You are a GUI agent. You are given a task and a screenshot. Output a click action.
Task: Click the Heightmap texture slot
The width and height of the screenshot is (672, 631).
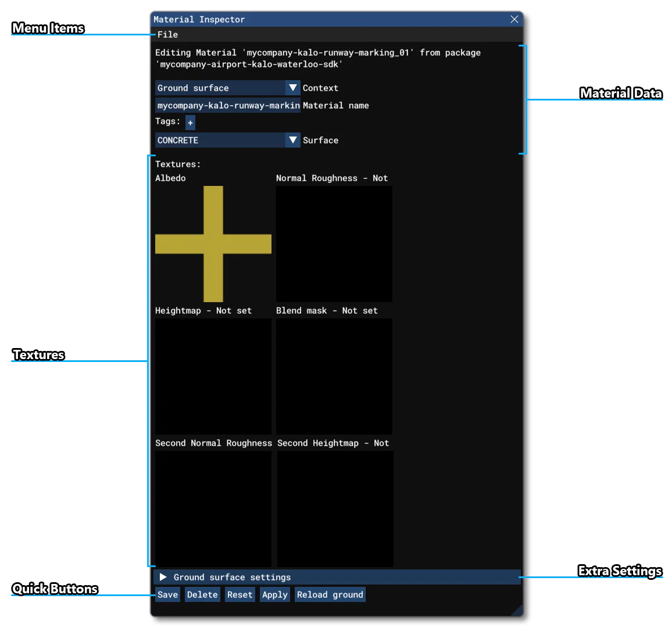click(x=213, y=376)
